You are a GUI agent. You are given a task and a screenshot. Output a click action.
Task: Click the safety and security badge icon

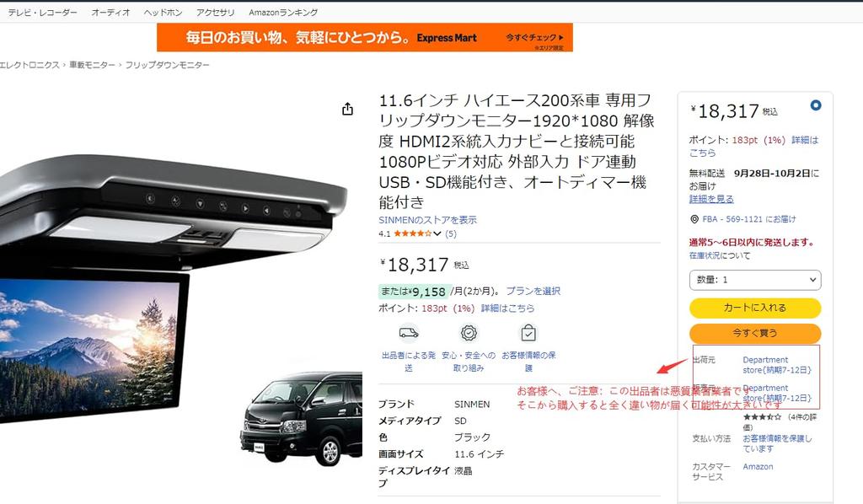tap(469, 333)
